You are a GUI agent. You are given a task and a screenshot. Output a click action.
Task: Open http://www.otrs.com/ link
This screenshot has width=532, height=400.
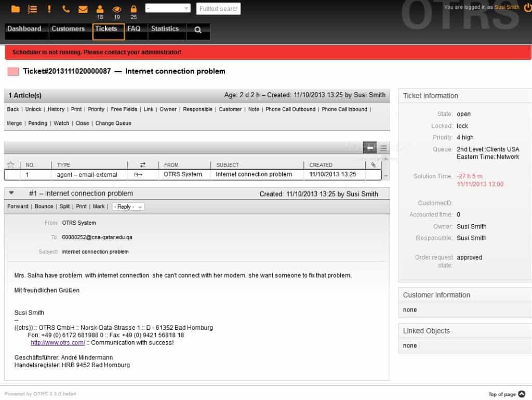(58, 343)
